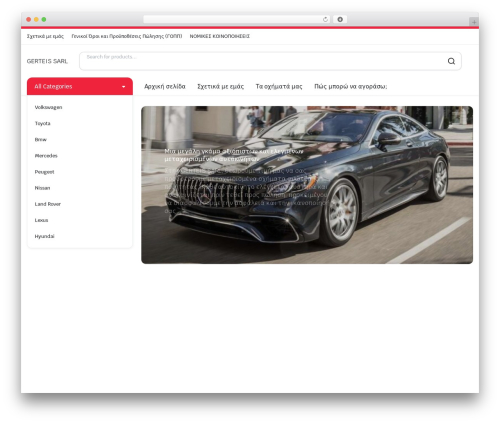Select the Peugeot category
Viewport: 500px width, 423px height.
(x=44, y=172)
